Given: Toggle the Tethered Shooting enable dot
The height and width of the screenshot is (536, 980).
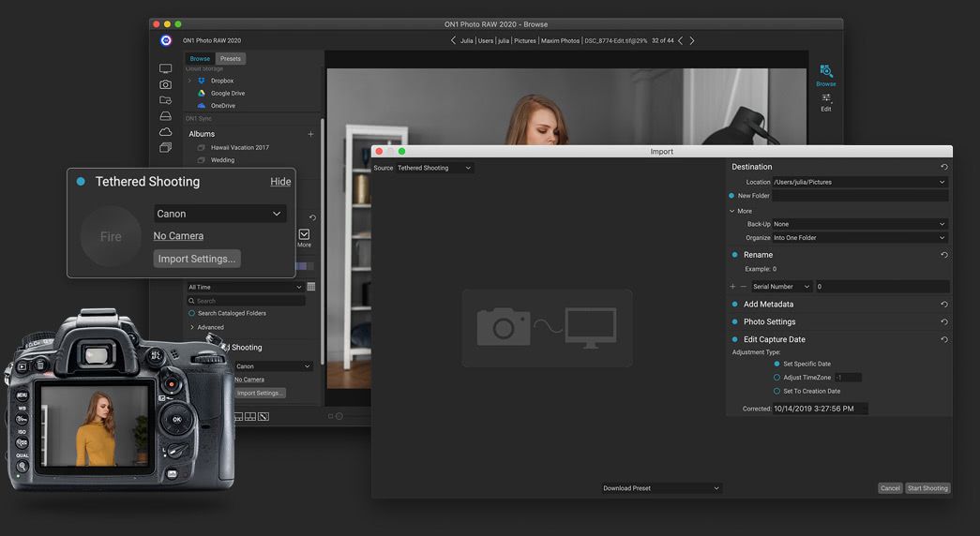Looking at the screenshot, I should (x=81, y=182).
